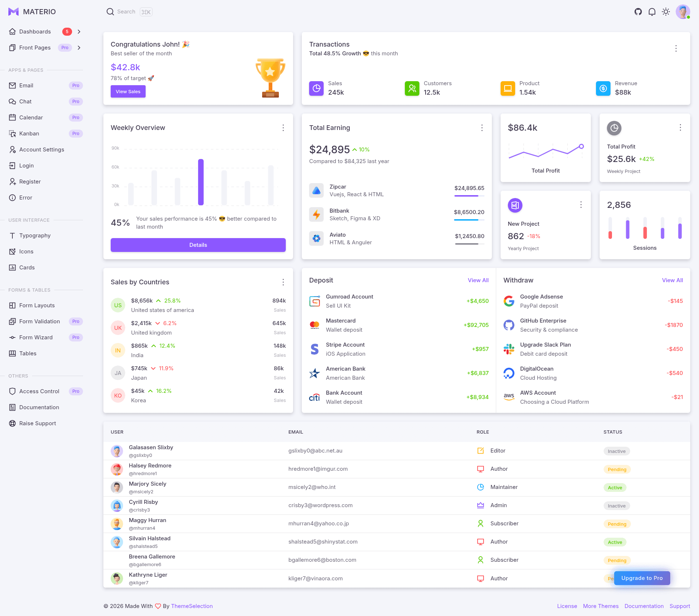Image resolution: width=699 pixels, height=616 pixels.
Task: Click the Form Validation checkbox icon
Action: pos(12,321)
